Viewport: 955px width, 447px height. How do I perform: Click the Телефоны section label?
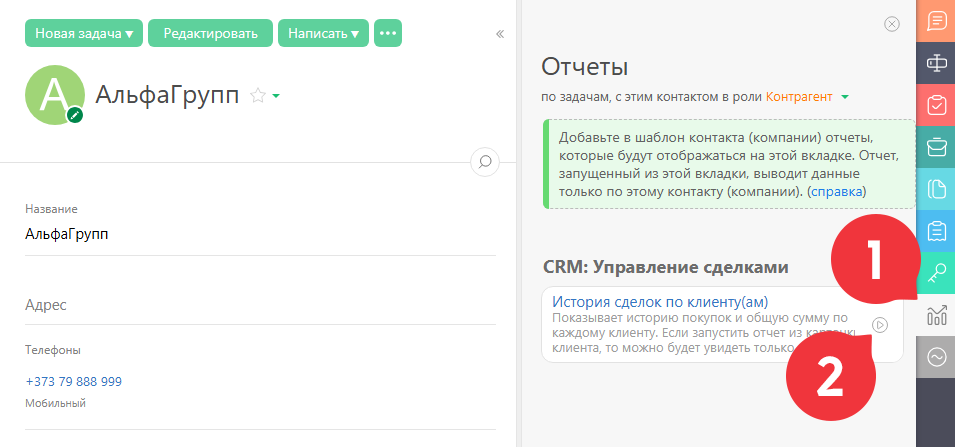[x=53, y=350]
